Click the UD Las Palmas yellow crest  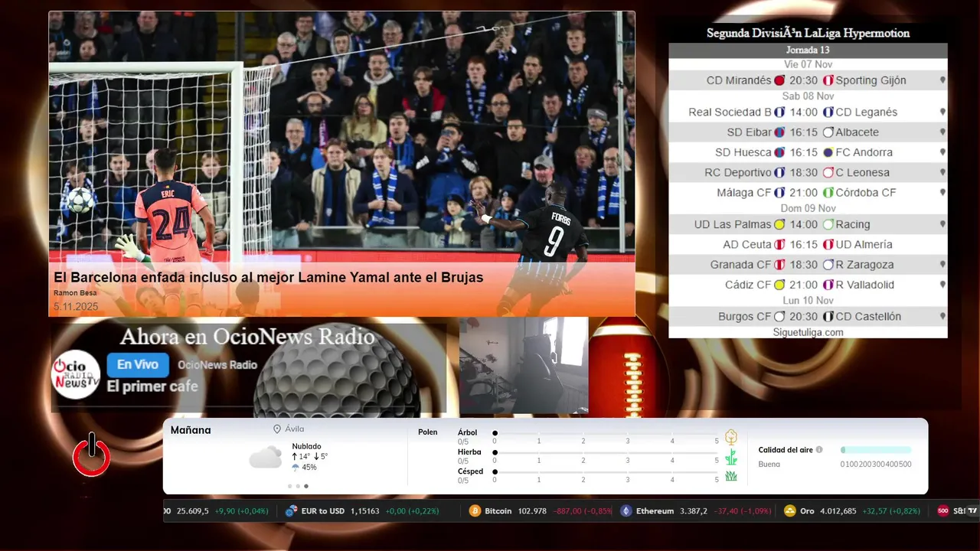tap(779, 224)
